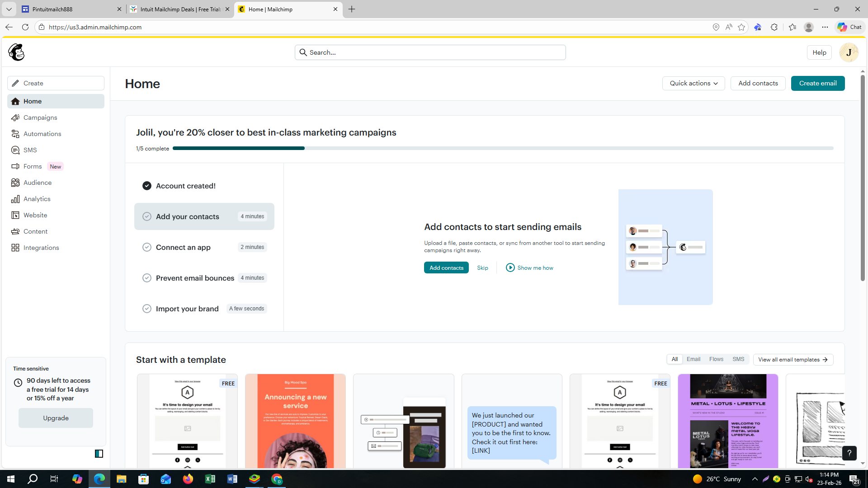This screenshot has height=488, width=868.
Task: Open a new browser tab
Action: click(x=352, y=9)
